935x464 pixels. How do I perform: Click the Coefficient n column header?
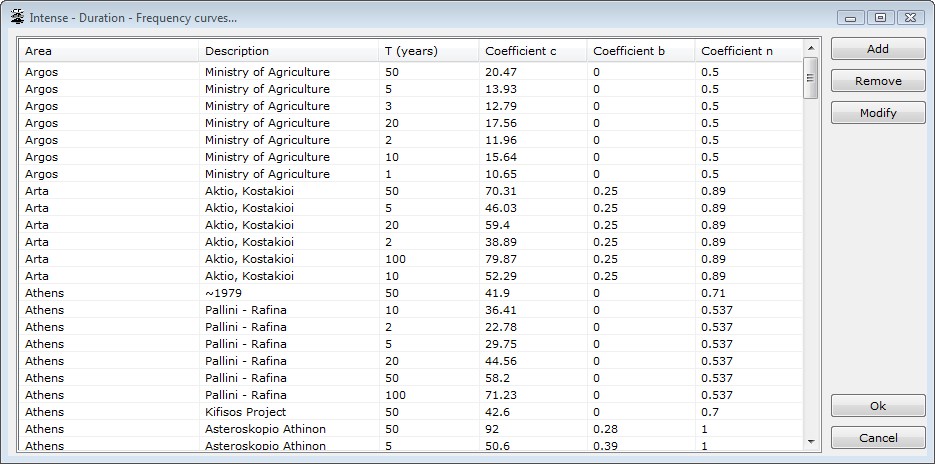(746, 51)
